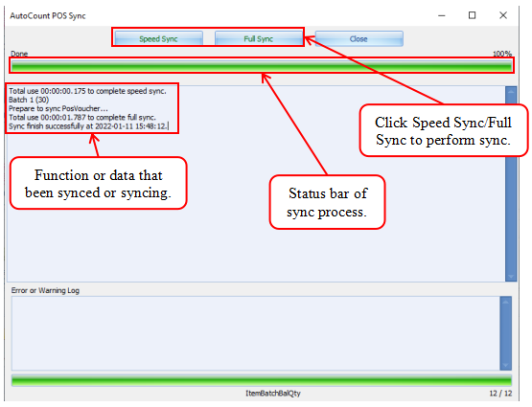532x407 pixels.
Task: Click the 12 / 12 counter
Action: pos(500,393)
